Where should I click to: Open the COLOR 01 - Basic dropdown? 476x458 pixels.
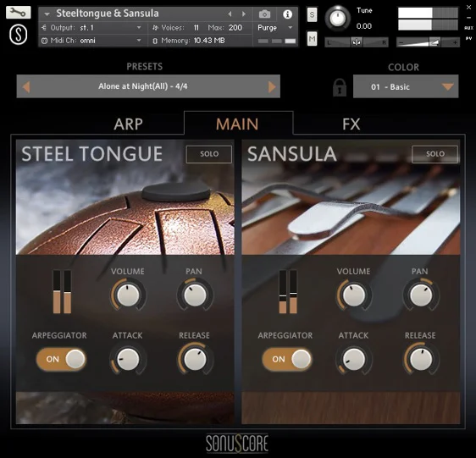coord(406,87)
